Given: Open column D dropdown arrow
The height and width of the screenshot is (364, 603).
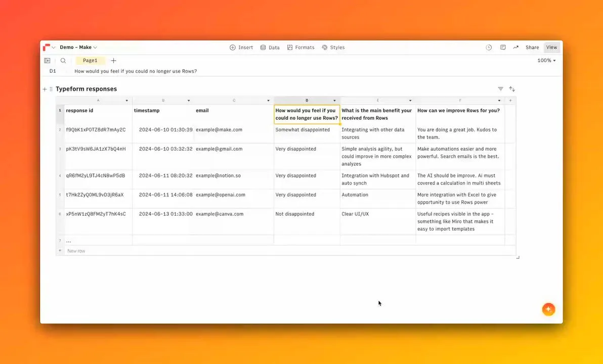Looking at the screenshot, I should coord(334,101).
